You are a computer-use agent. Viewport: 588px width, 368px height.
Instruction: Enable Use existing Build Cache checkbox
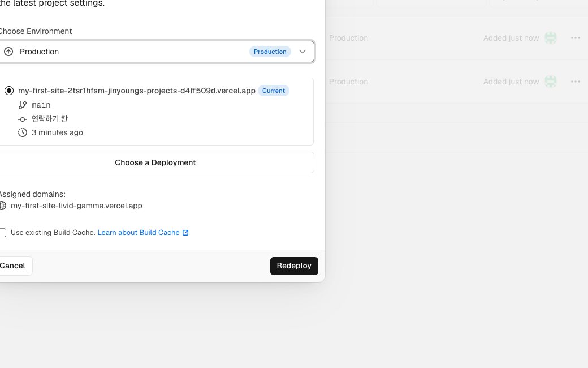3,233
